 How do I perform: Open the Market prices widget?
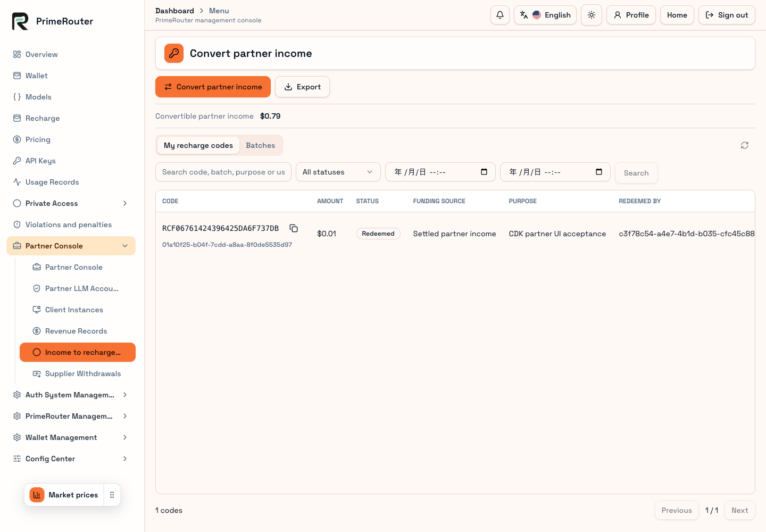click(x=64, y=495)
